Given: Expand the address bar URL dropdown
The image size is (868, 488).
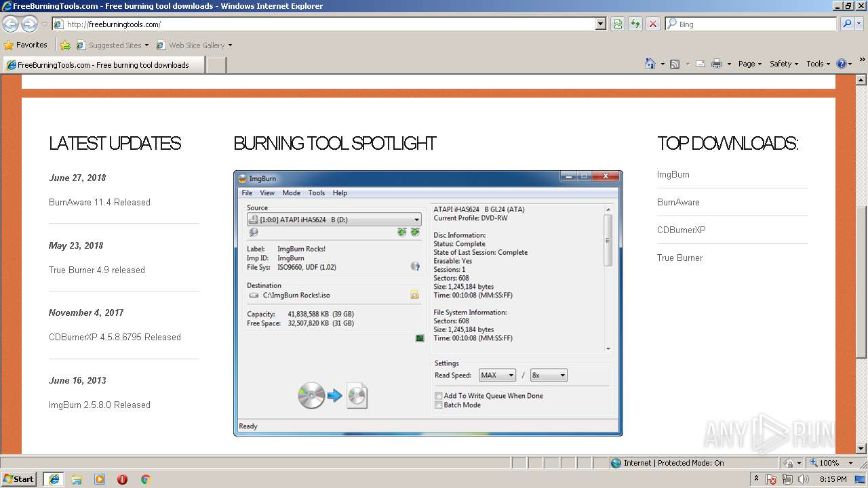Looking at the screenshot, I should (x=600, y=24).
